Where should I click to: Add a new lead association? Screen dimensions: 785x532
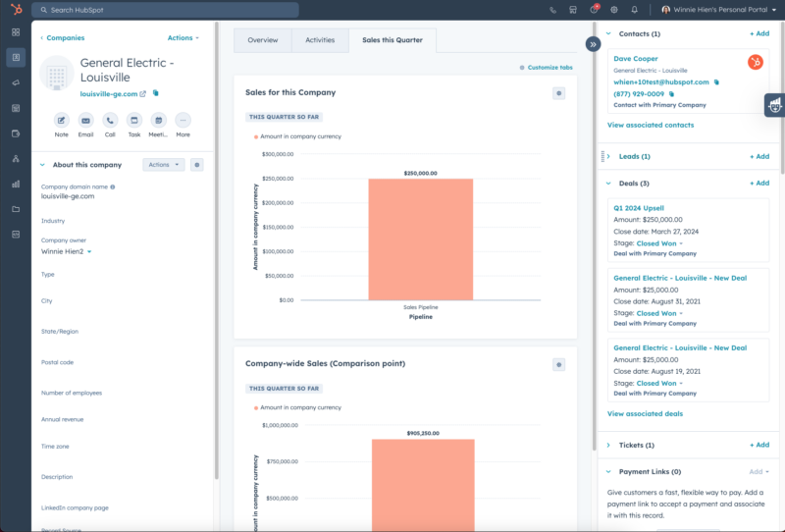click(x=759, y=156)
